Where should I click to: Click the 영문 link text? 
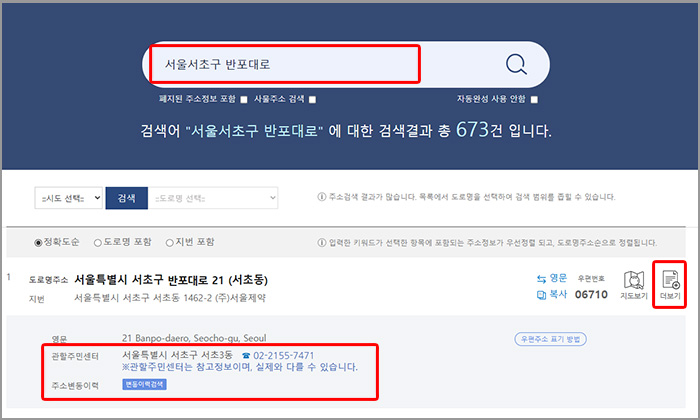coord(558,278)
